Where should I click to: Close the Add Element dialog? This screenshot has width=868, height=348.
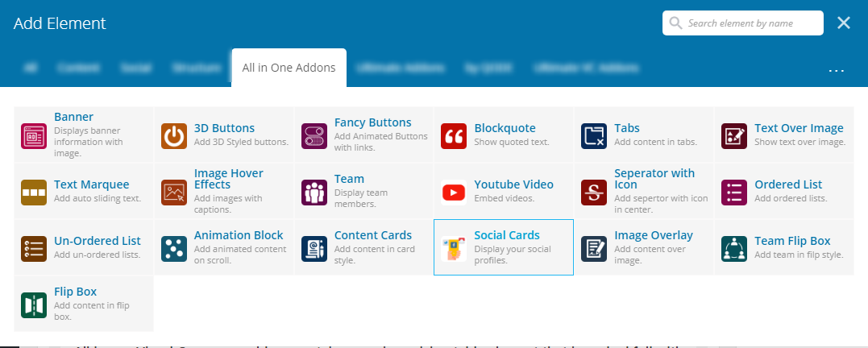[844, 23]
